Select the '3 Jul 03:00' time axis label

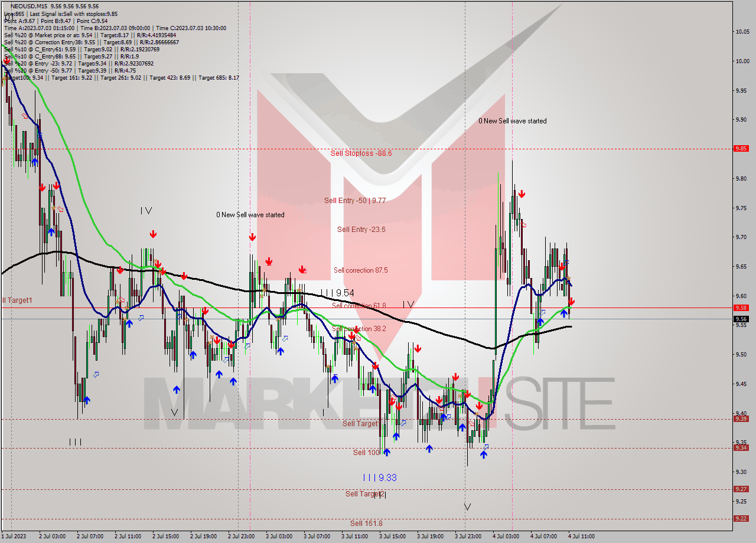pyautogui.click(x=279, y=537)
